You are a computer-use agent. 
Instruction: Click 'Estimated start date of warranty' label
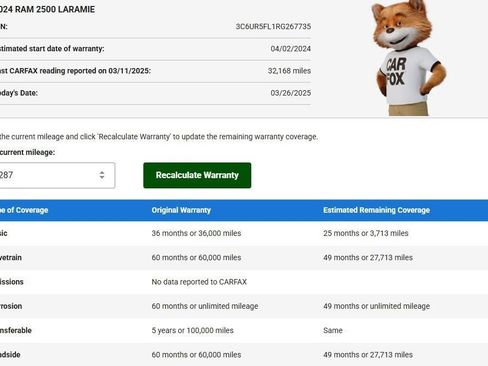pyautogui.click(x=52, y=49)
